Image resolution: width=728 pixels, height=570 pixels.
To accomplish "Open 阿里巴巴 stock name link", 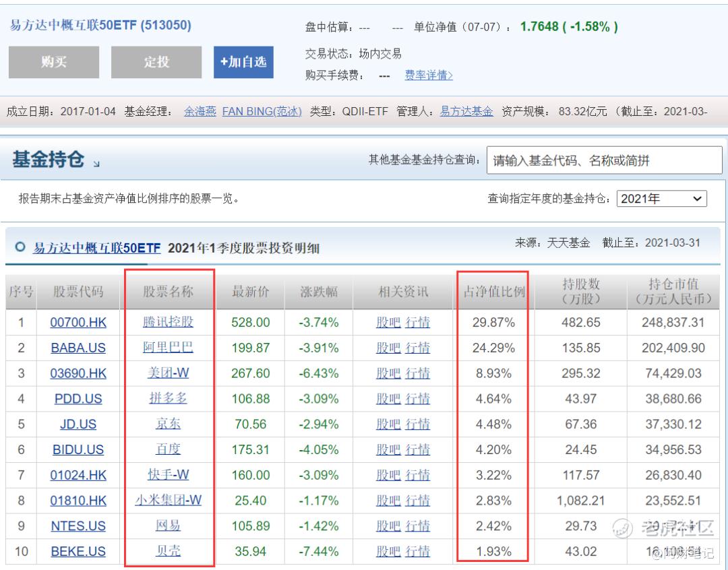I will tap(168, 347).
